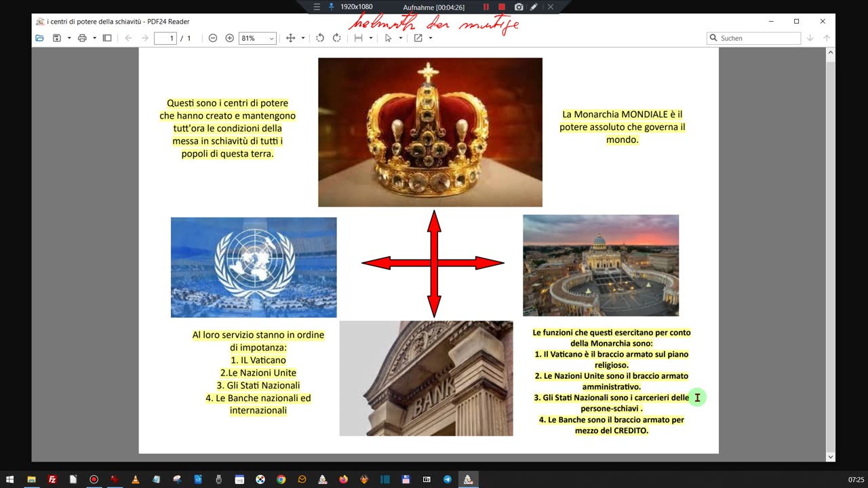868x488 pixels.
Task: Click the golden crown image
Action: coord(430,132)
